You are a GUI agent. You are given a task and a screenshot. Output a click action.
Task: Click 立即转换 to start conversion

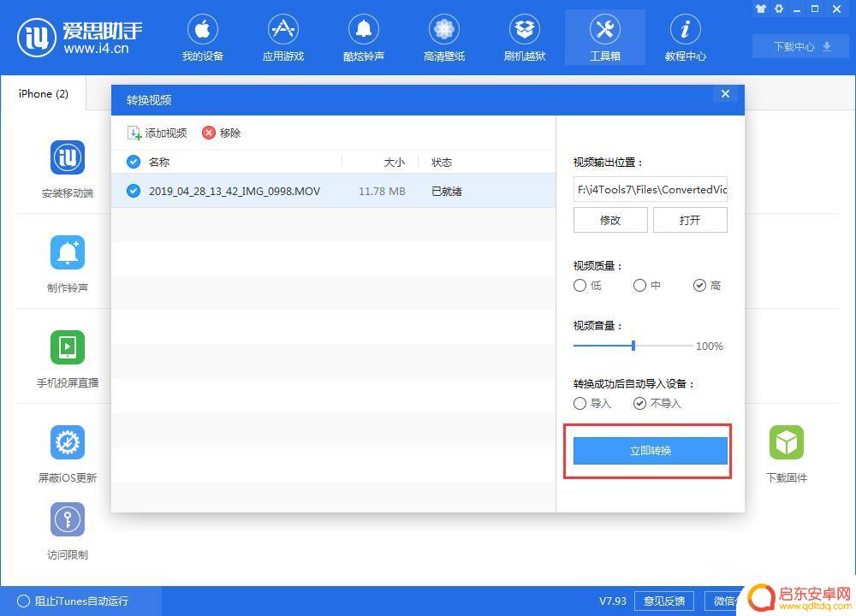651,451
